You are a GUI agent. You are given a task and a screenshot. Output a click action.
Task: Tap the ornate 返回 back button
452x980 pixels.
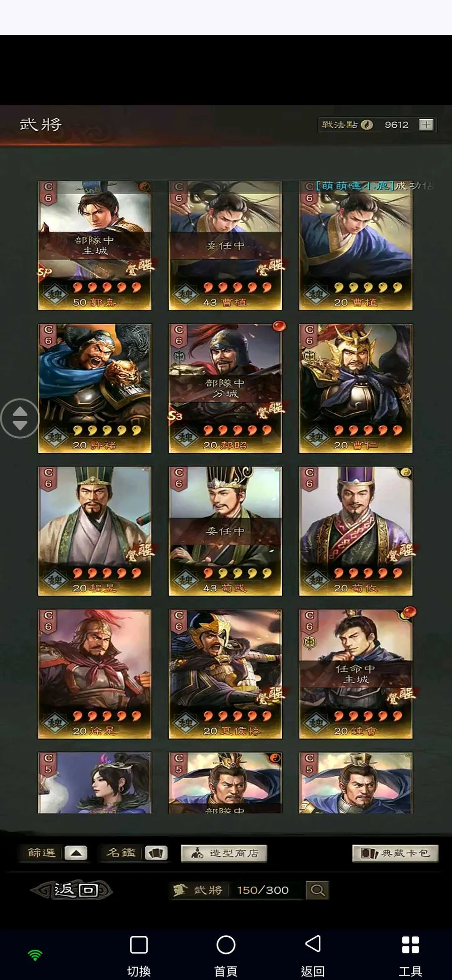pos(71,890)
